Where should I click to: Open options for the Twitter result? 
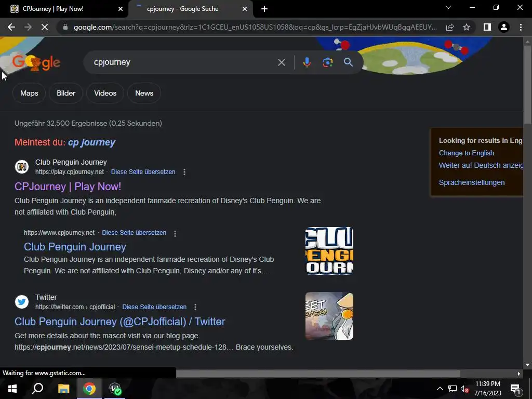195,307
